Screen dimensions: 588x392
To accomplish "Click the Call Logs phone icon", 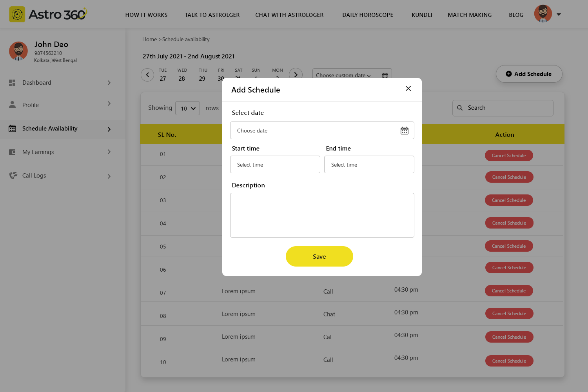I will [13, 175].
